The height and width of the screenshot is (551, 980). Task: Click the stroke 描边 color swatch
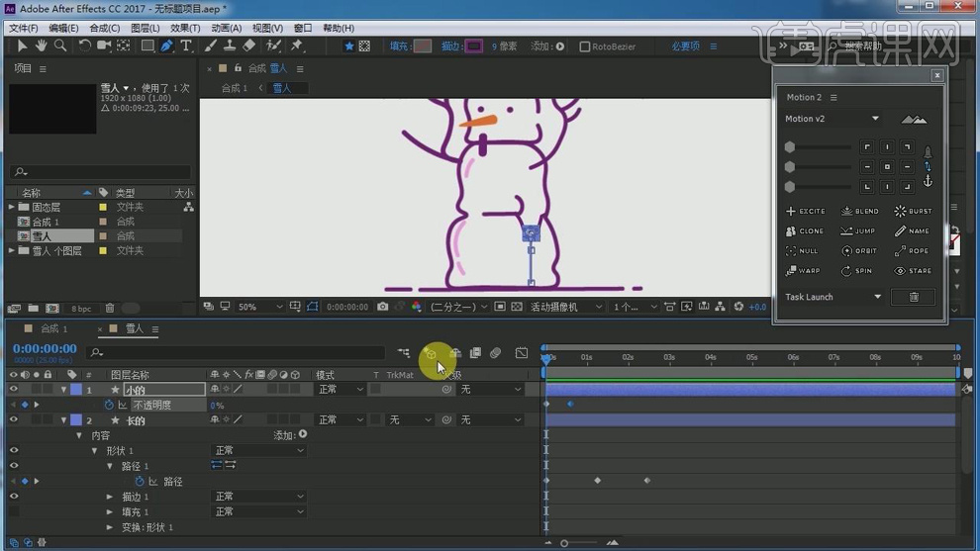coord(474,46)
